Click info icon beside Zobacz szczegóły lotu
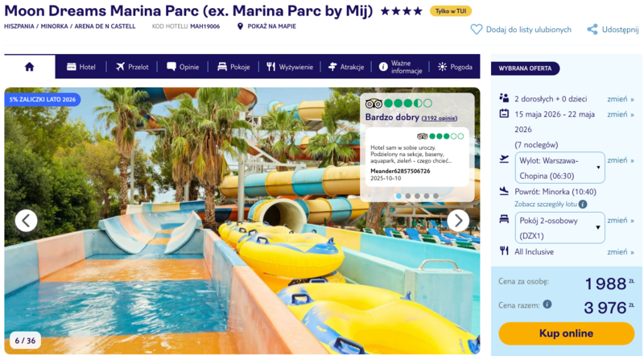Image resolution: width=644 pixels, height=356 pixels. pos(582,205)
